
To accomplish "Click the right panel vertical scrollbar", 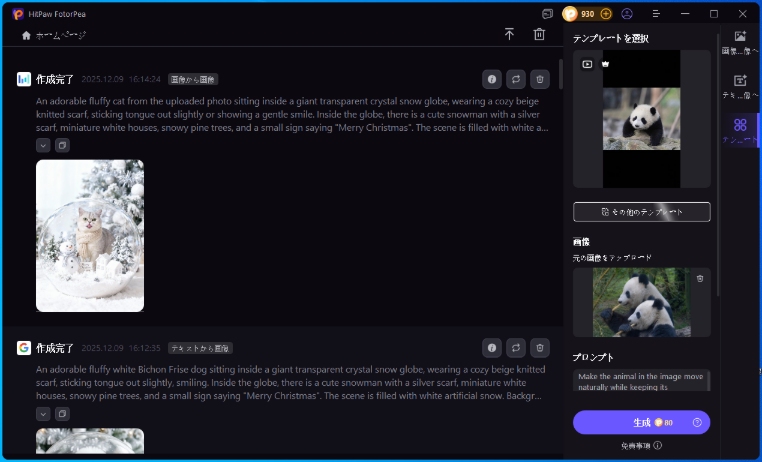I will point(717,165).
